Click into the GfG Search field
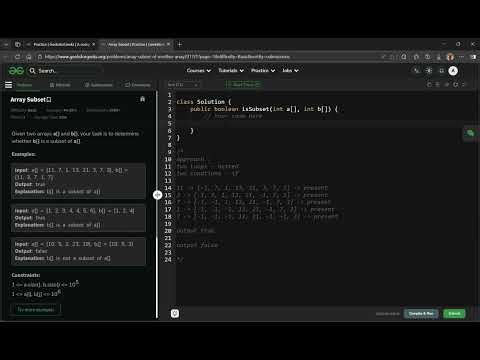 coord(66,71)
